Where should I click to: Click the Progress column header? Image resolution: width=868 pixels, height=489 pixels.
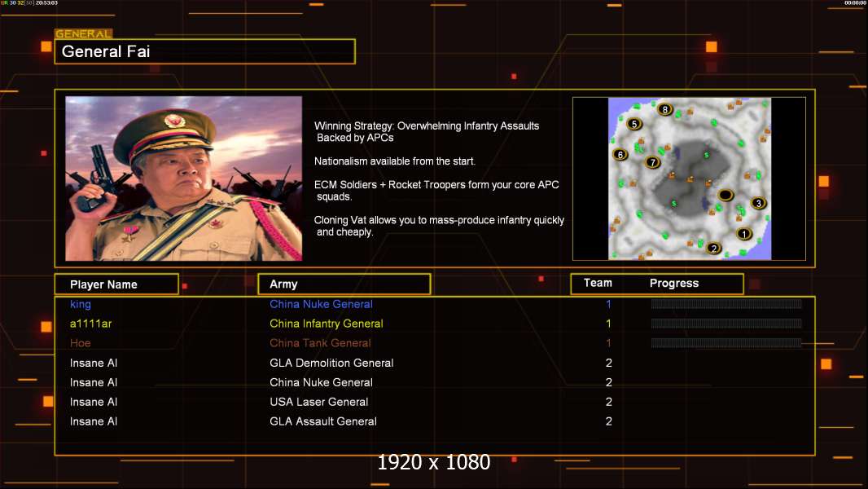[x=674, y=283]
